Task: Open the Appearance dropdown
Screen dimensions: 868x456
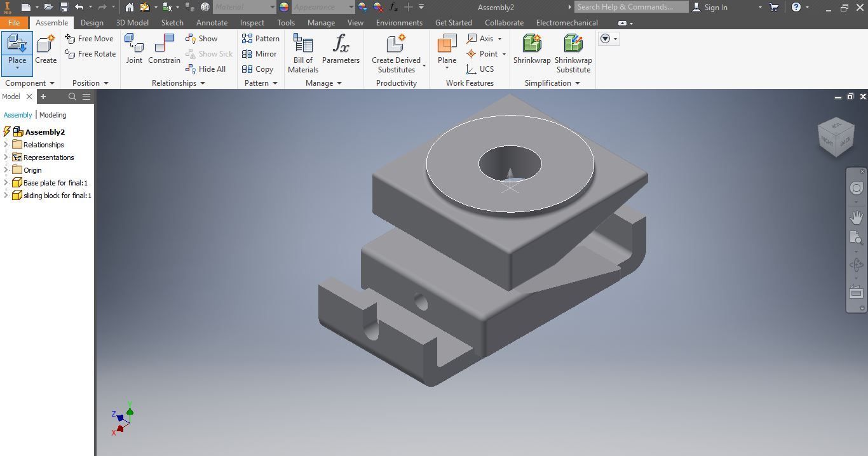Action: (x=323, y=7)
